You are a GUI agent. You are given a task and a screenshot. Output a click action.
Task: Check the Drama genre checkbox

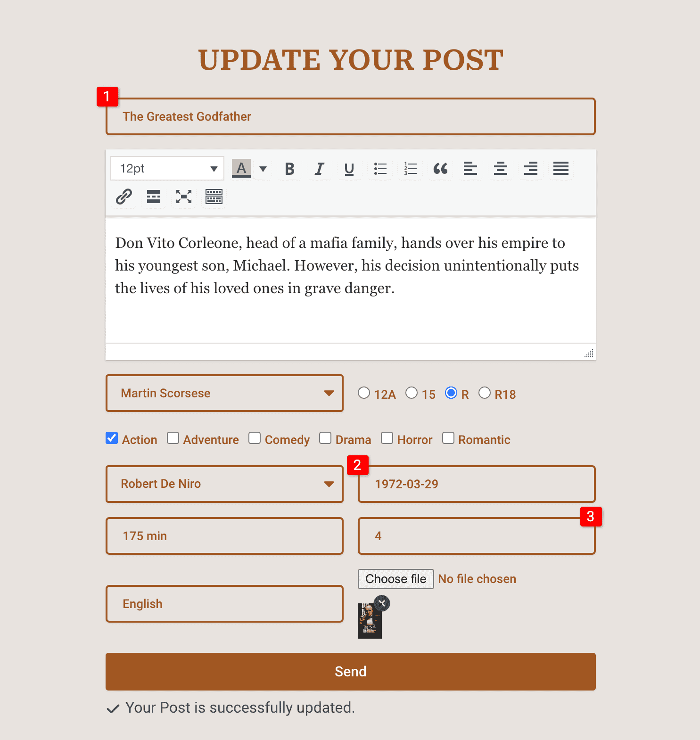(325, 438)
